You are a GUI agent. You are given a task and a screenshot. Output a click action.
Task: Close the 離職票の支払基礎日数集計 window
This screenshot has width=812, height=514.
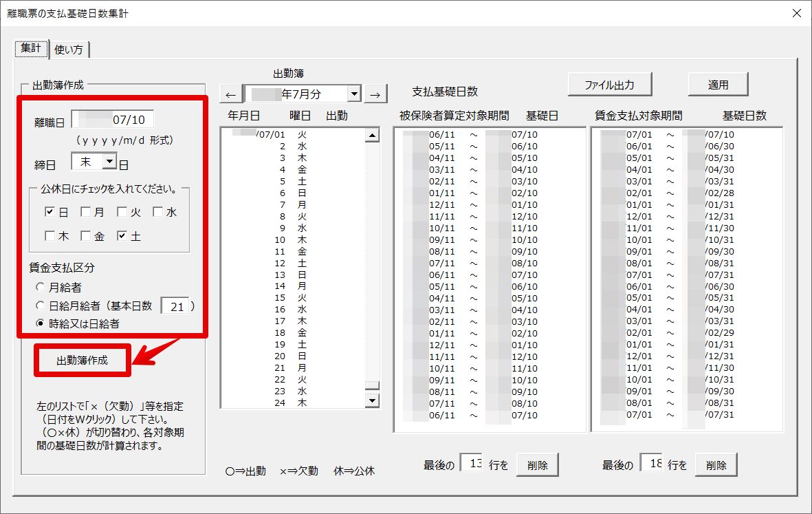click(797, 13)
